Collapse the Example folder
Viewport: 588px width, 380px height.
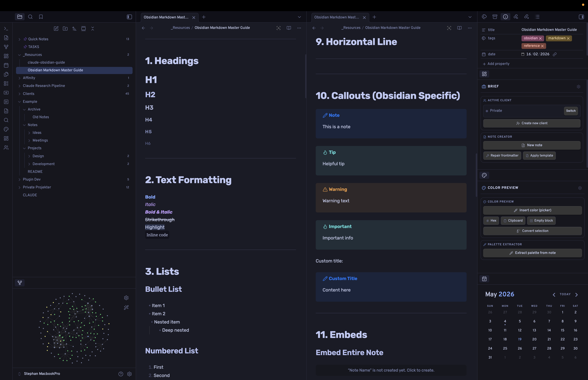click(19, 102)
